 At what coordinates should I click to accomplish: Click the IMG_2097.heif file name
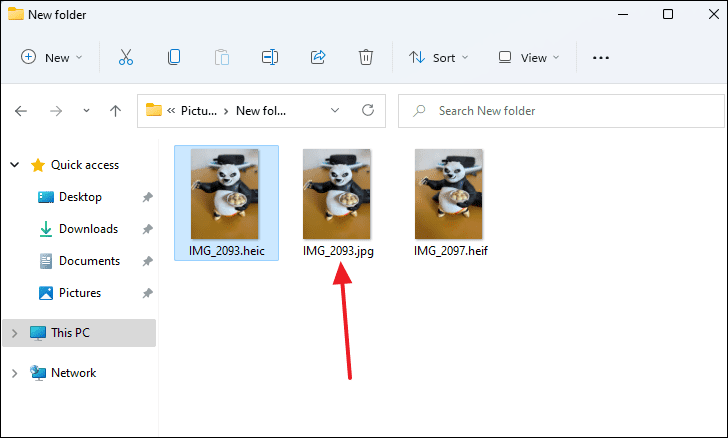tap(451, 251)
